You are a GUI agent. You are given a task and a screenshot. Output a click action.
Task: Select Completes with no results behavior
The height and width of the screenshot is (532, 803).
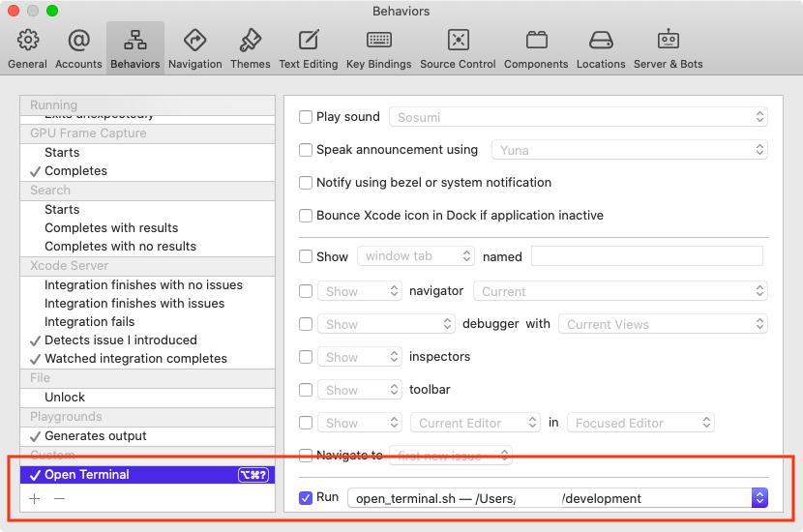[147, 247]
